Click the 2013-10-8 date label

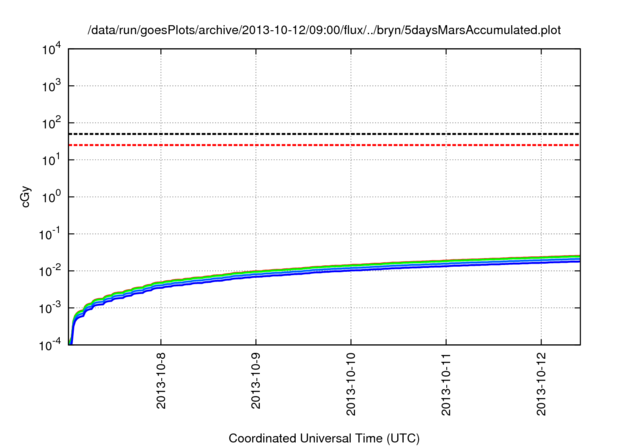(x=161, y=381)
